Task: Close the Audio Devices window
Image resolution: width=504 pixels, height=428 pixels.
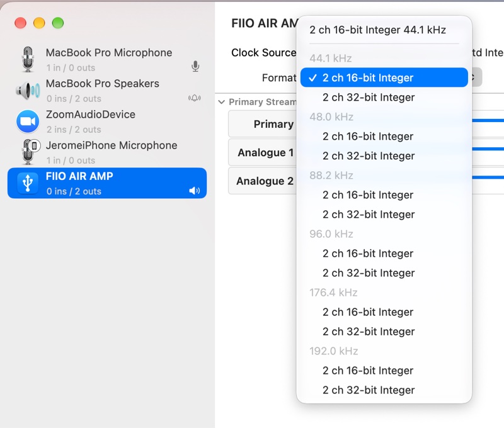Action: coord(21,23)
